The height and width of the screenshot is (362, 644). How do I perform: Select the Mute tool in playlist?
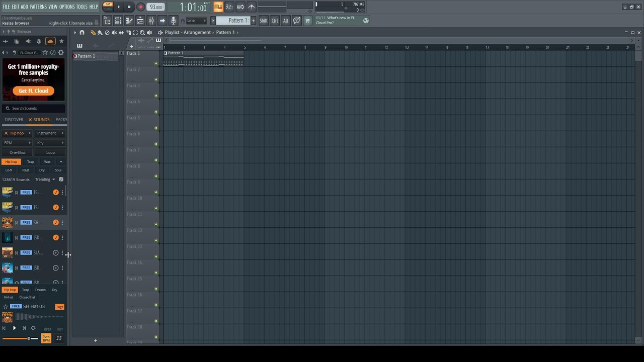[x=114, y=32]
